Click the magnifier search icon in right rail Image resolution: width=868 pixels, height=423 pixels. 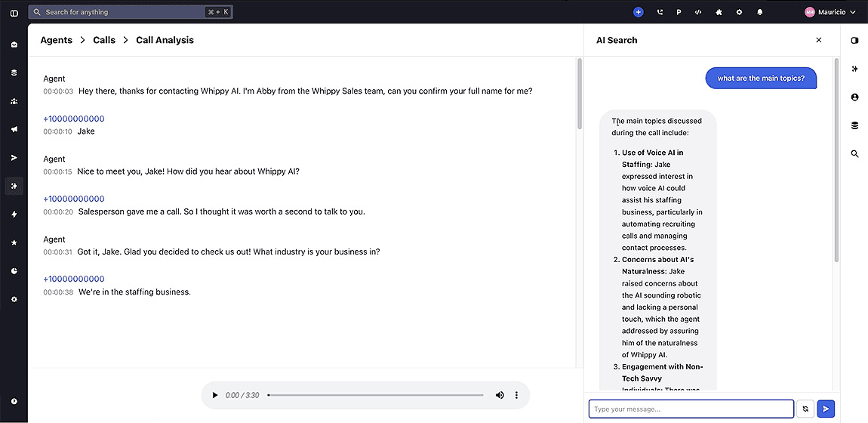(x=854, y=154)
